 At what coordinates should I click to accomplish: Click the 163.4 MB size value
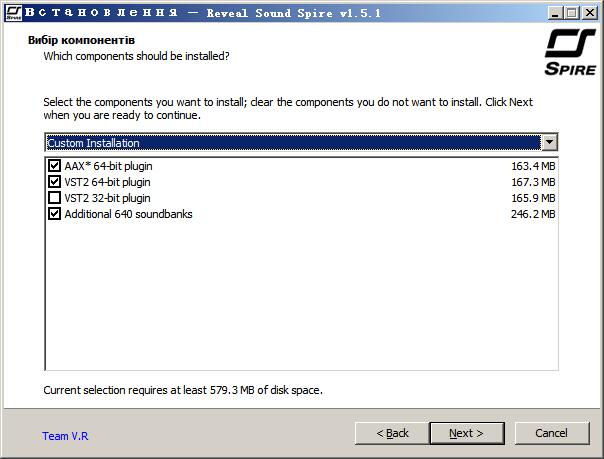(x=533, y=166)
